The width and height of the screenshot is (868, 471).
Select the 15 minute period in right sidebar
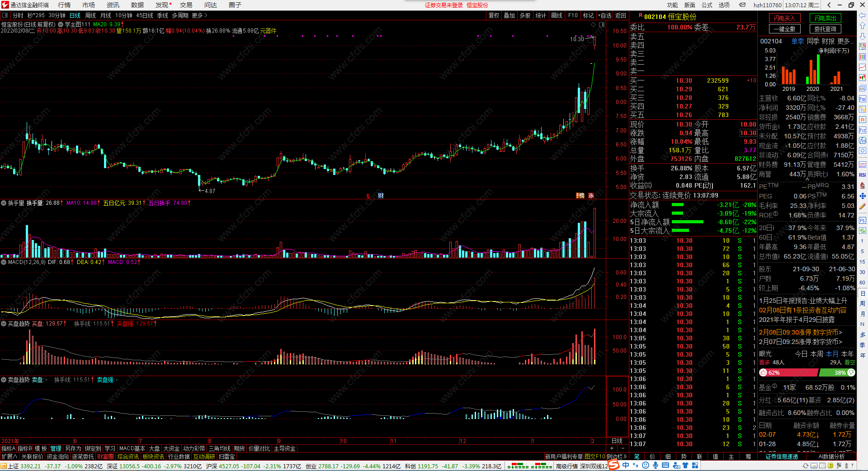tap(863, 262)
